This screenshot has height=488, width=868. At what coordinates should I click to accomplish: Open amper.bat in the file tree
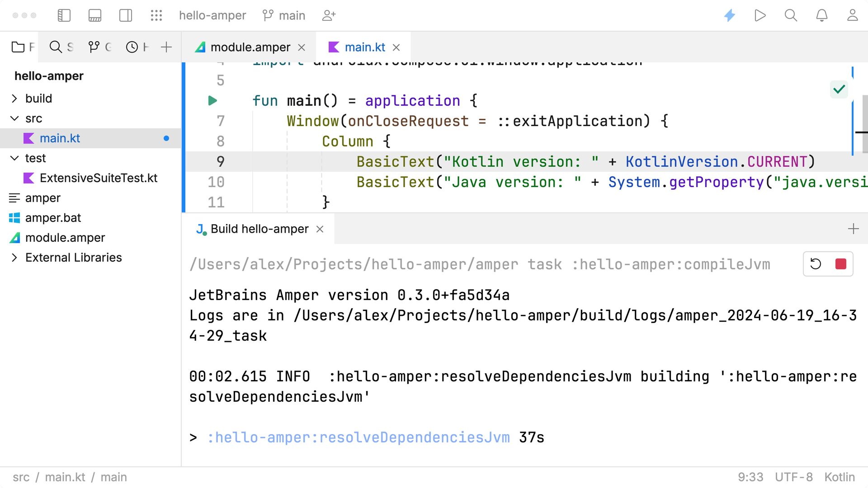[x=90, y=218]
